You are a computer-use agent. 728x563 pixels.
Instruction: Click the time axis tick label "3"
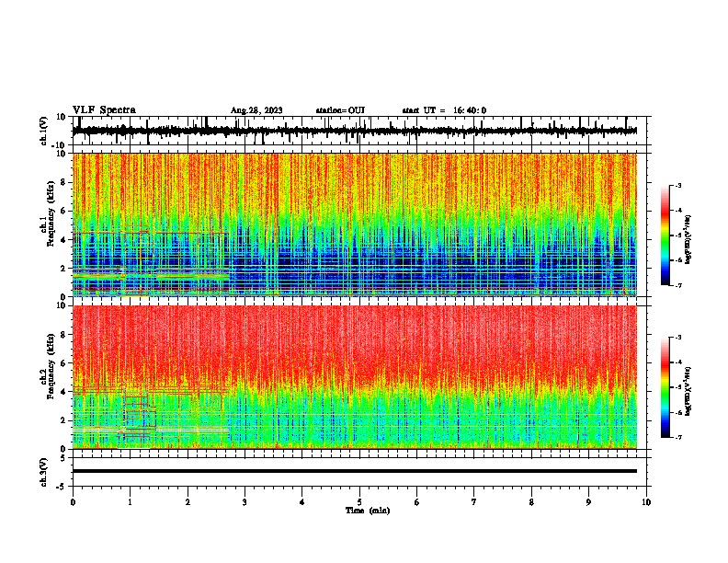click(245, 502)
